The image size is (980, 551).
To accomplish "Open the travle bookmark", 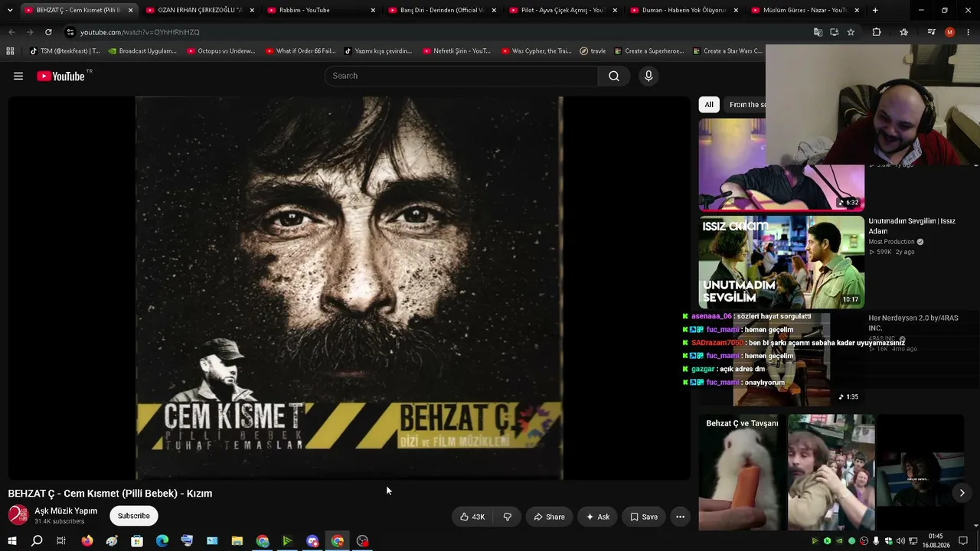I will pyautogui.click(x=593, y=51).
